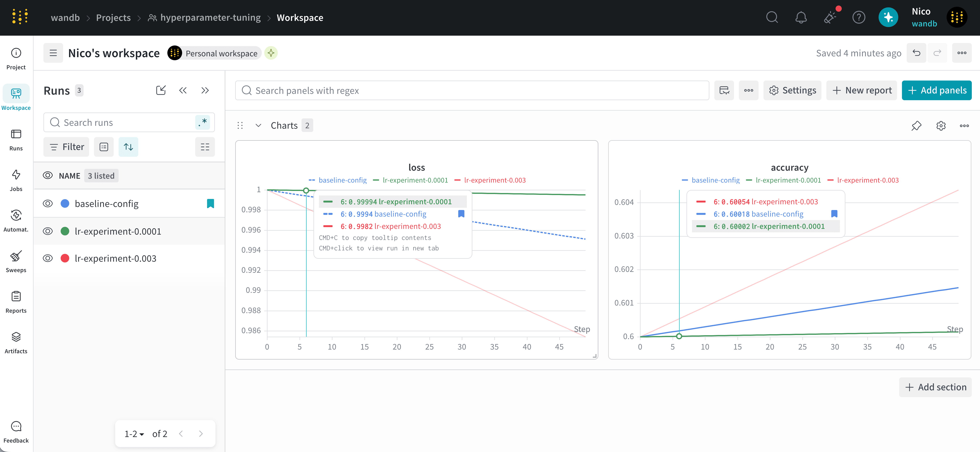Hide the baseline-config run

(48, 203)
